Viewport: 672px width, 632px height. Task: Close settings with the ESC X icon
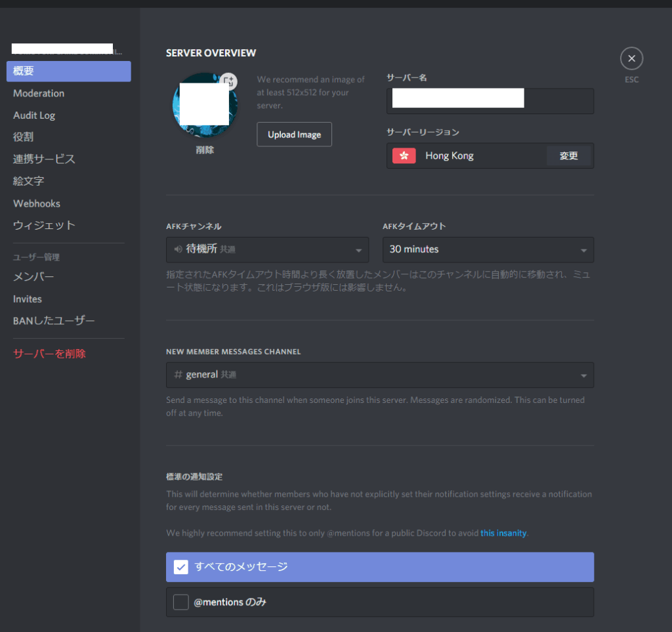(x=631, y=59)
